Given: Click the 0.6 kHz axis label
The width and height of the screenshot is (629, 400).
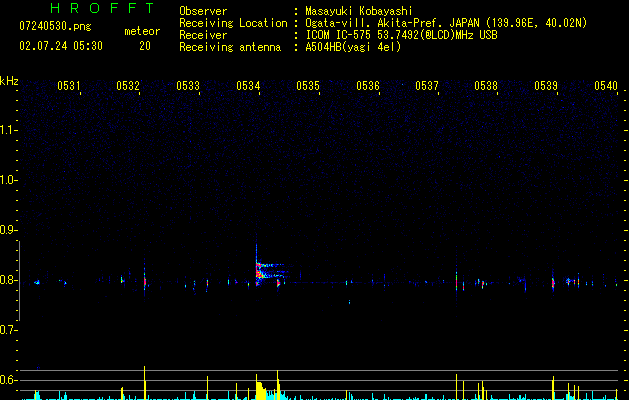Looking at the screenshot, I should [x=8, y=380].
